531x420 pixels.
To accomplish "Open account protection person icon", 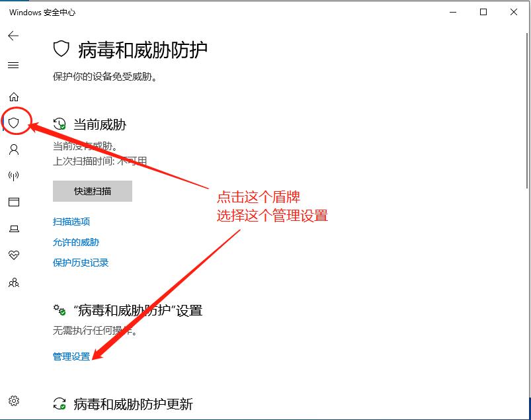I will [13, 149].
